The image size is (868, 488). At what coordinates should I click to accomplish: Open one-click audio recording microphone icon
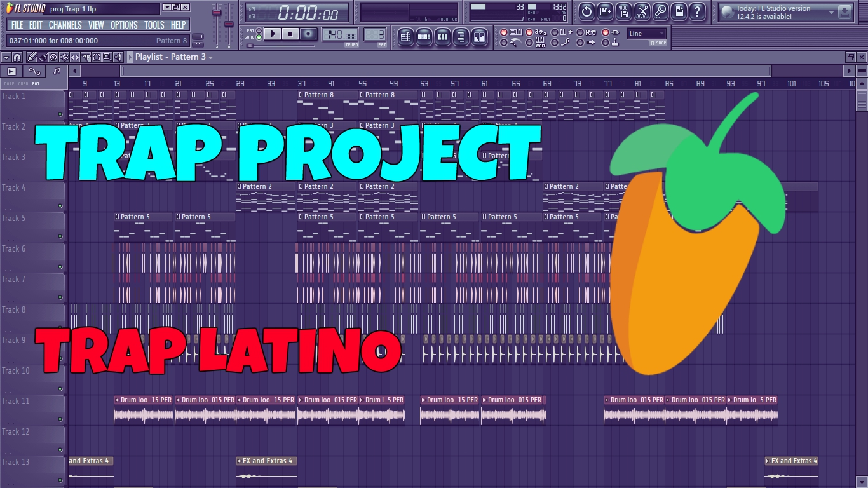tap(661, 11)
